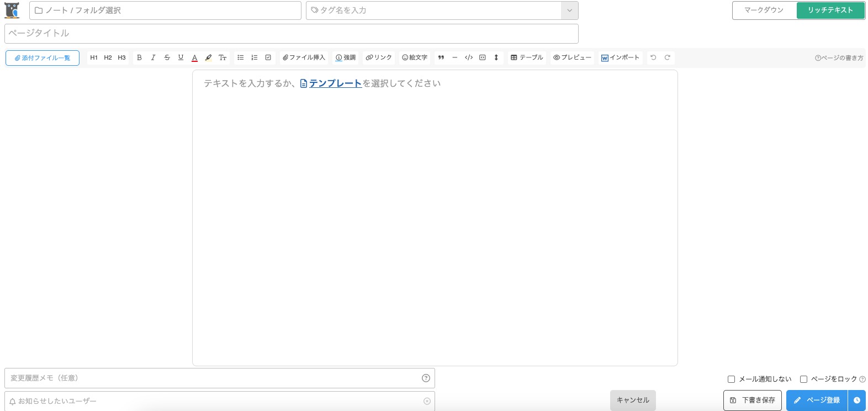868x411 pixels.
Task: Apply strikethrough formatting
Action: click(x=167, y=57)
